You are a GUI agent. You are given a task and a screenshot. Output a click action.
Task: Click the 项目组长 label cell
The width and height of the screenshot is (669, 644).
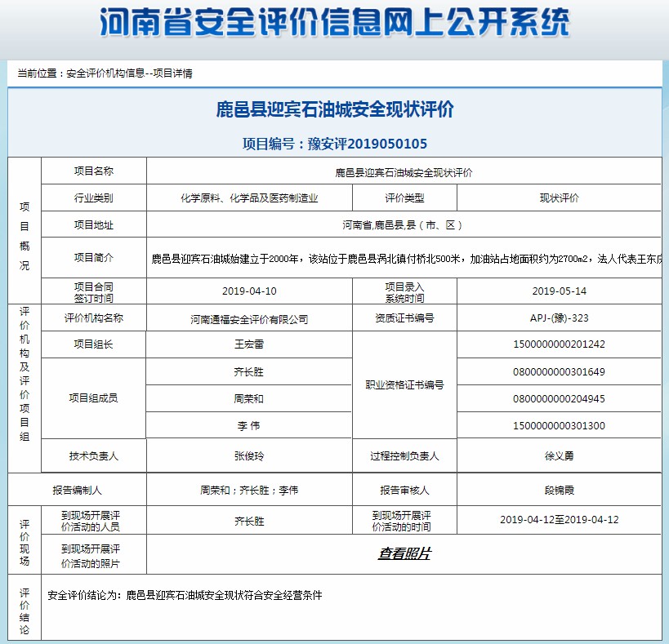[x=93, y=344]
